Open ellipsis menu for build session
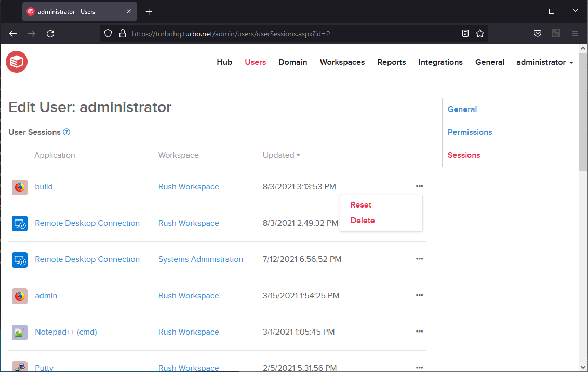Screen dimensions: 588x372 tap(419, 186)
